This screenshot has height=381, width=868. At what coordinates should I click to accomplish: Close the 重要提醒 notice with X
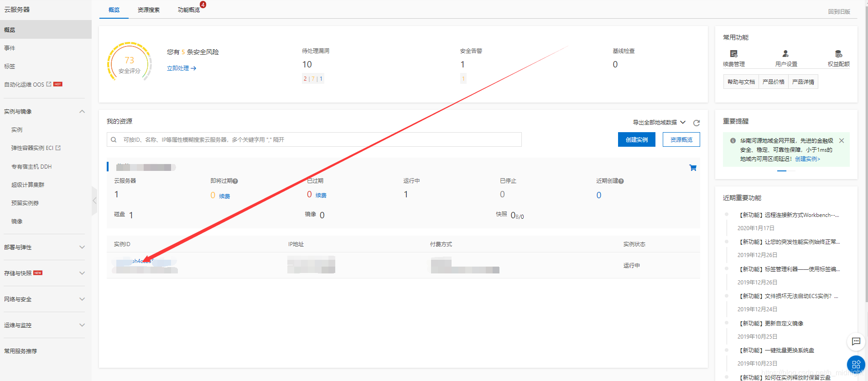(842, 141)
